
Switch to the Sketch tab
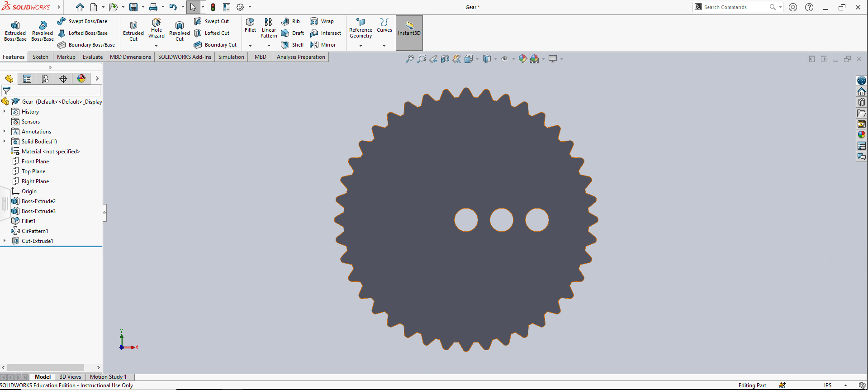[x=40, y=57]
